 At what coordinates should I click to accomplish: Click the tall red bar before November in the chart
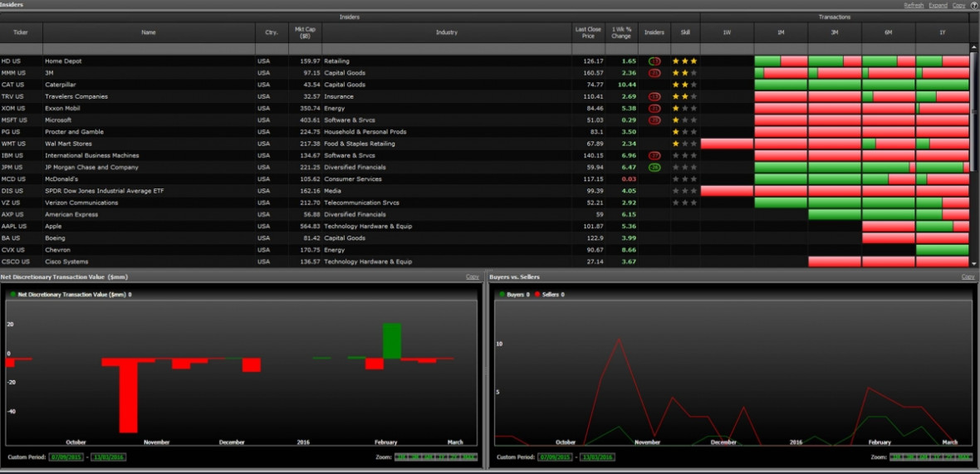click(128, 395)
